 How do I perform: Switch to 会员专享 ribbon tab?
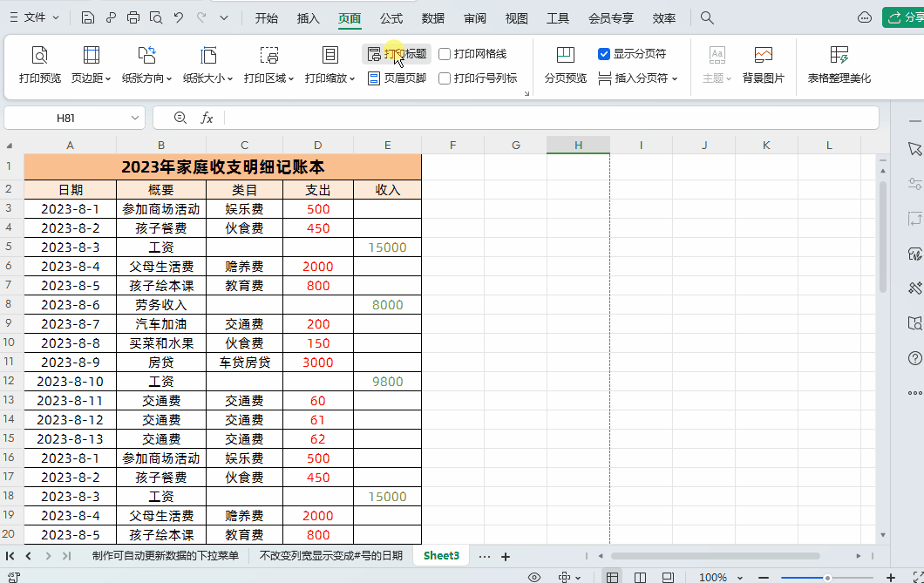[611, 18]
